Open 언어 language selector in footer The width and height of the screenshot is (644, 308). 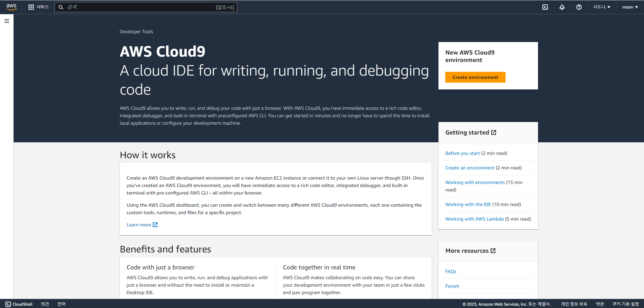(x=62, y=304)
